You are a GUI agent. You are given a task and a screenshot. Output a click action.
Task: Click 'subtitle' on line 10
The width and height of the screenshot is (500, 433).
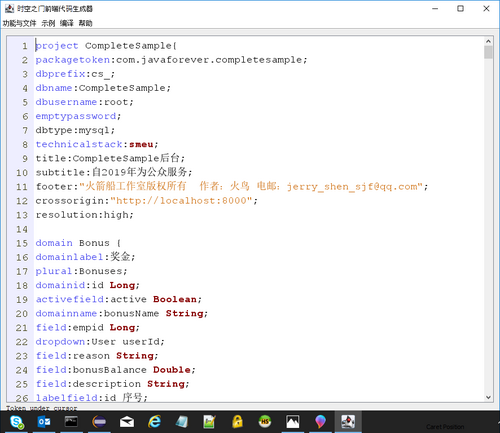click(x=60, y=173)
